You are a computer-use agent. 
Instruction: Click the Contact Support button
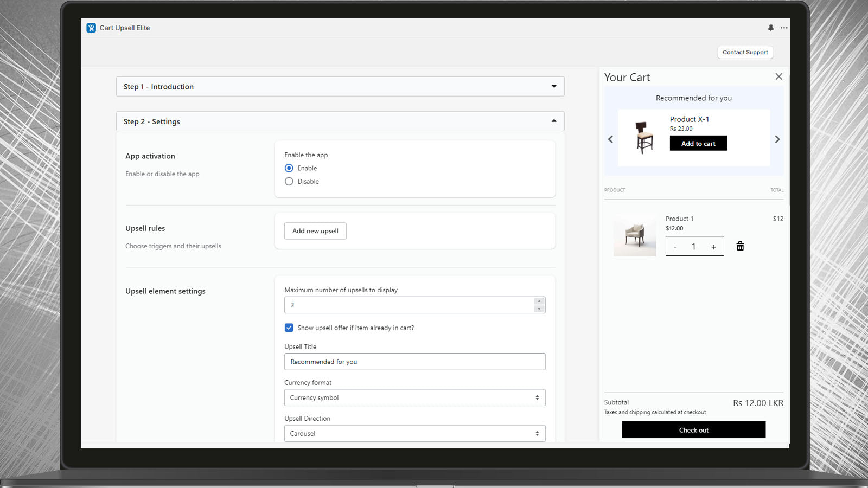(745, 52)
